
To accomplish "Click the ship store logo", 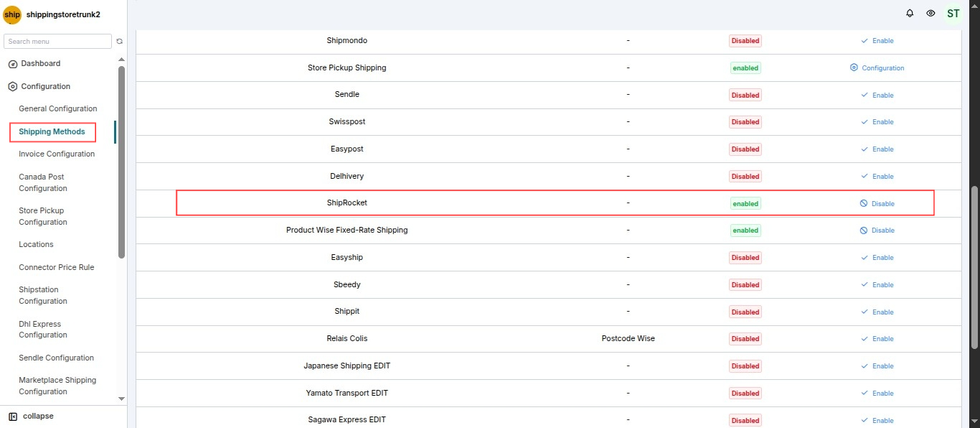I will tap(12, 14).
